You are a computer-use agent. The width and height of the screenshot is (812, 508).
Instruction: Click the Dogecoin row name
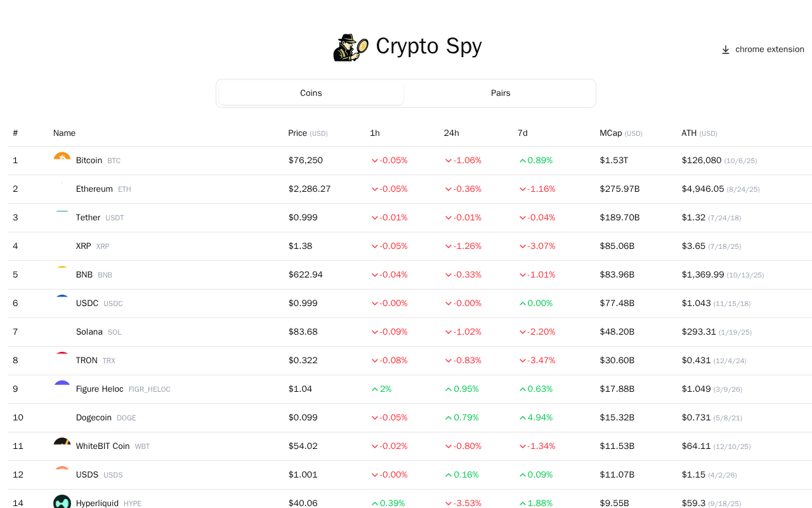[93, 418]
